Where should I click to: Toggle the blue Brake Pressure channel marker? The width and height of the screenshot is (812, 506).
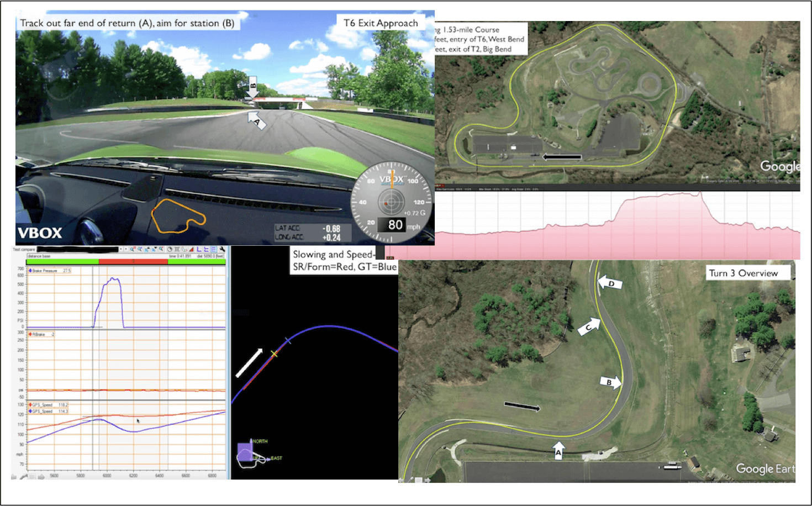pyautogui.click(x=30, y=270)
